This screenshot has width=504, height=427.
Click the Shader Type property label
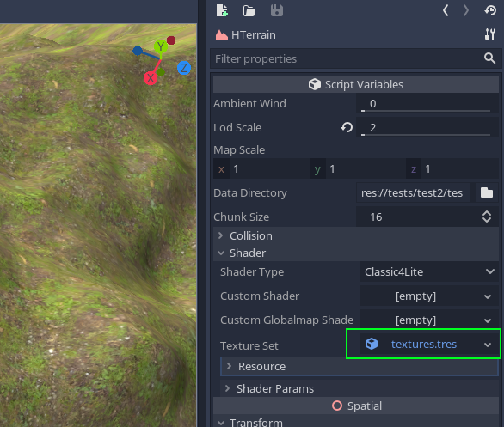point(252,272)
